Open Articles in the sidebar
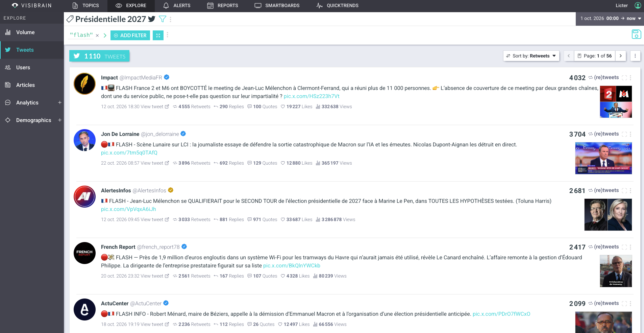Viewport: 644px width, 333px height. [x=32, y=85]
